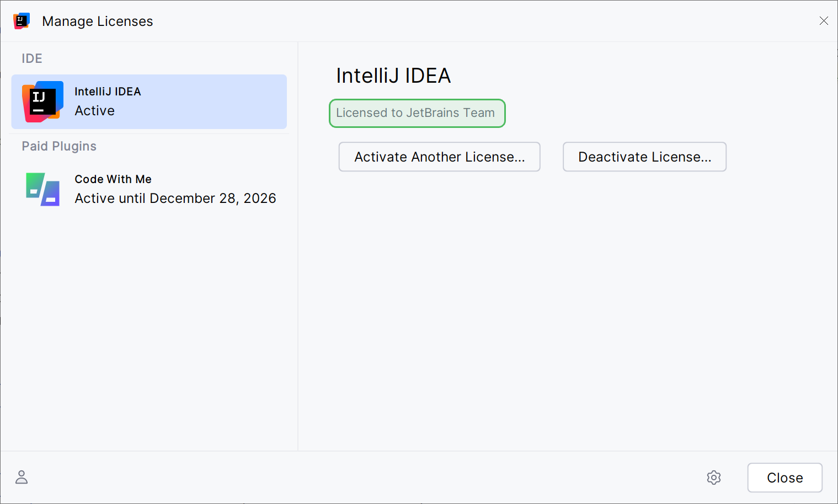The image size is (838, 504).
Task: Deactivate the current IntelliJ IDEA license
Action: coord(644,157)
